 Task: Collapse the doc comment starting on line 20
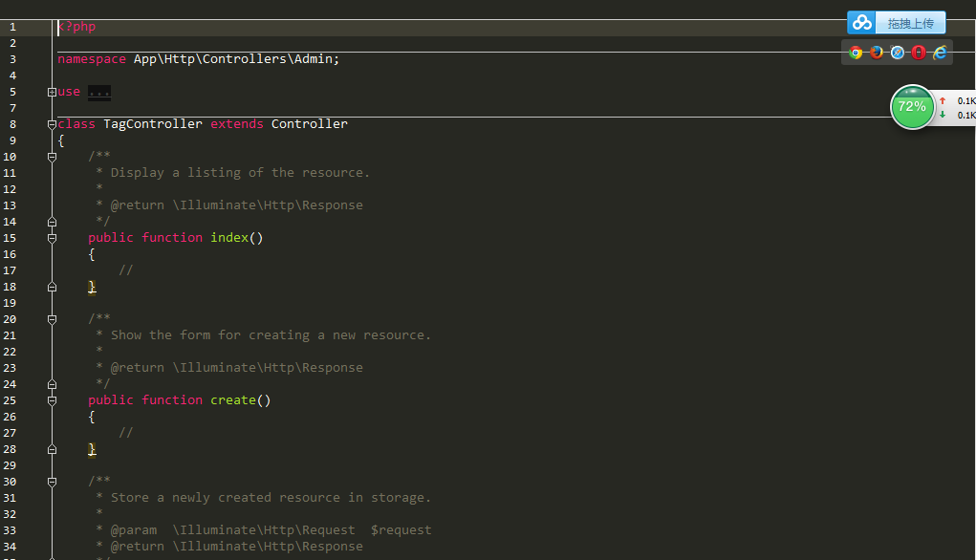pyautogui.click(x=53, y=319)
